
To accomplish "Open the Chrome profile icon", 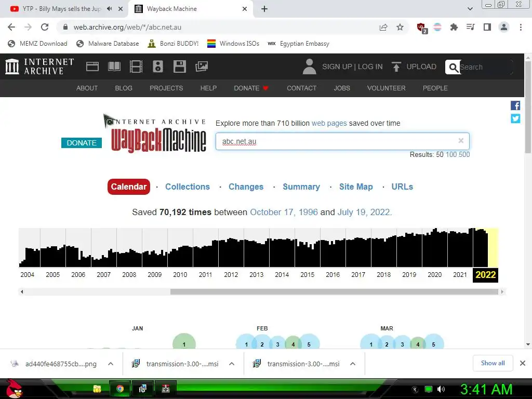I will click(x=504, y=27).
